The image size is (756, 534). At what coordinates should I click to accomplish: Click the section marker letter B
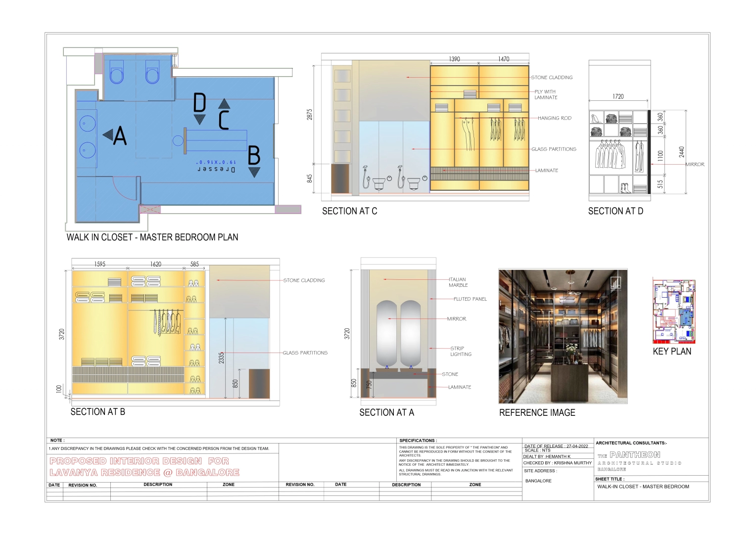(254, 156)
